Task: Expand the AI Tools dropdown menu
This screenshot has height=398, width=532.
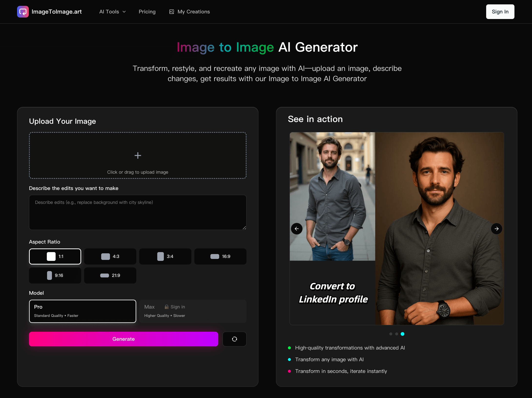Action: coord(113,12)
